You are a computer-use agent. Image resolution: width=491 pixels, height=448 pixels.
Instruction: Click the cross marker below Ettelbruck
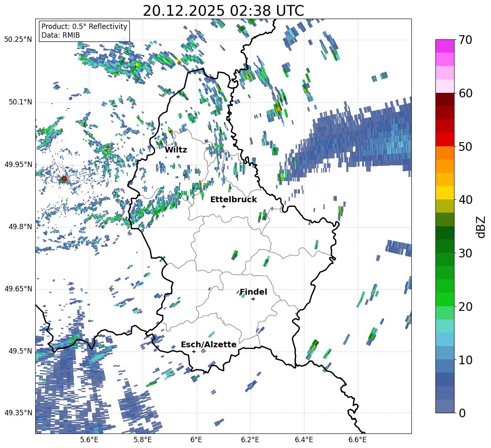(x=224, y=206)
